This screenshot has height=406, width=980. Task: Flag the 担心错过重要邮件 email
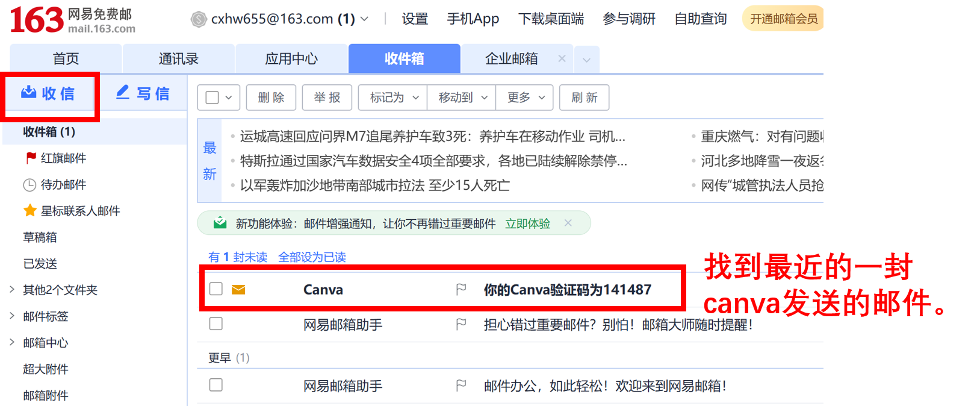point(461,325)
